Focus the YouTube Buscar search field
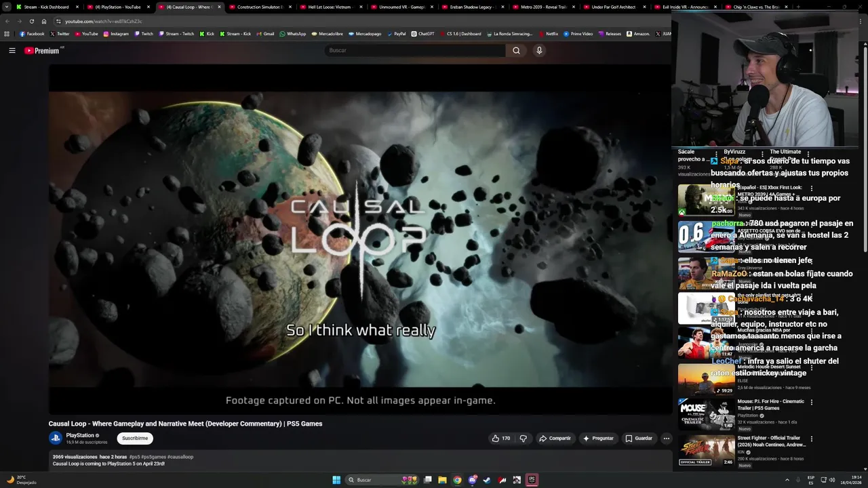 pyautogui.click(x=415, y=50)
